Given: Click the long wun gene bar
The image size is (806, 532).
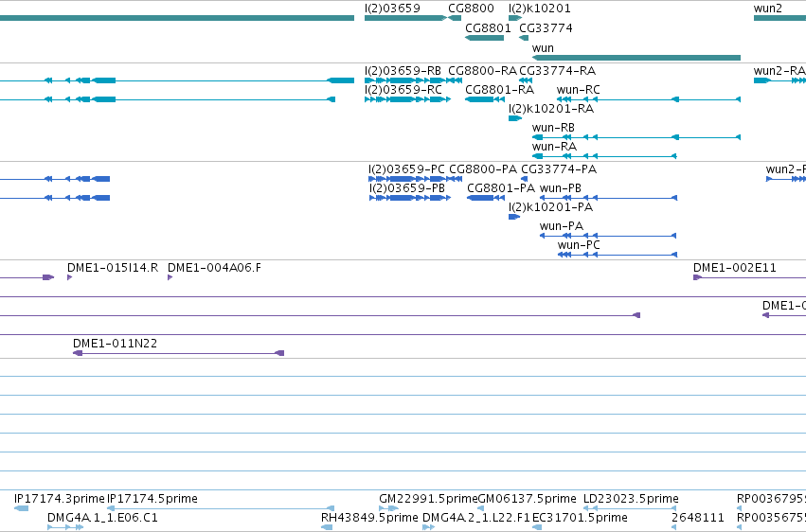Looking at the screenshot, I should [x=636, y=58].
